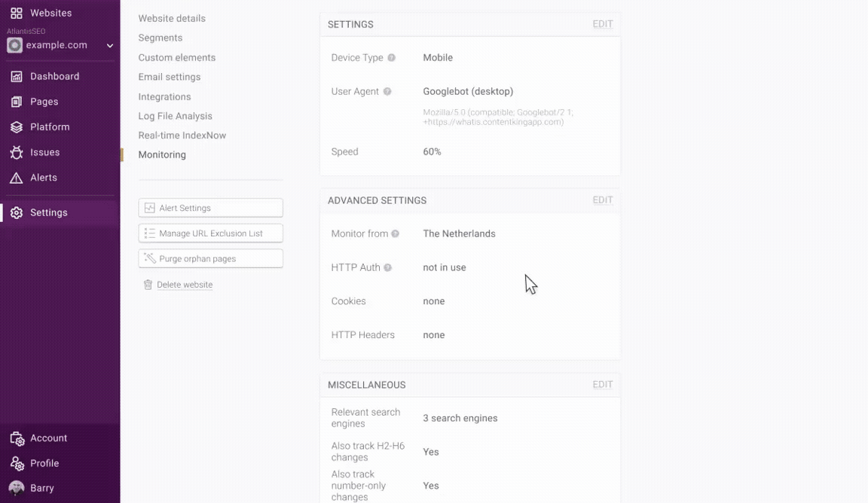Viewport: 868px width, 503px height.
Task: Open Account in the sidebar
Action: tap(49, 438)
